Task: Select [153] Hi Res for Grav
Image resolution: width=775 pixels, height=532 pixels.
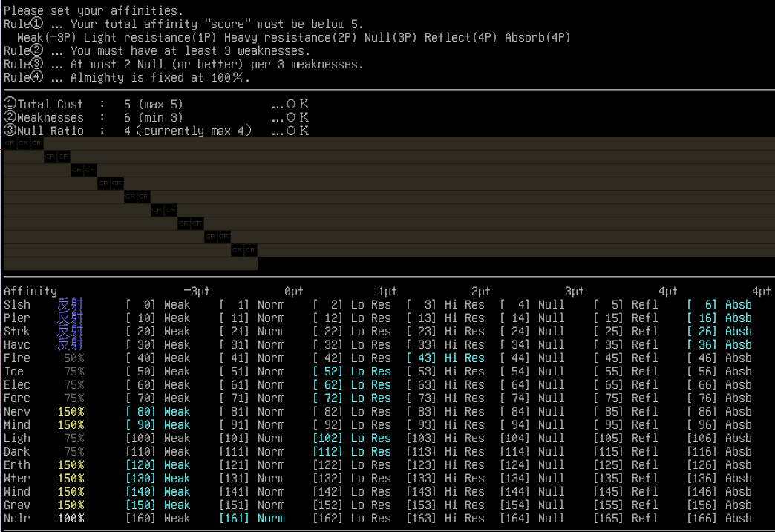Action: 445,505
